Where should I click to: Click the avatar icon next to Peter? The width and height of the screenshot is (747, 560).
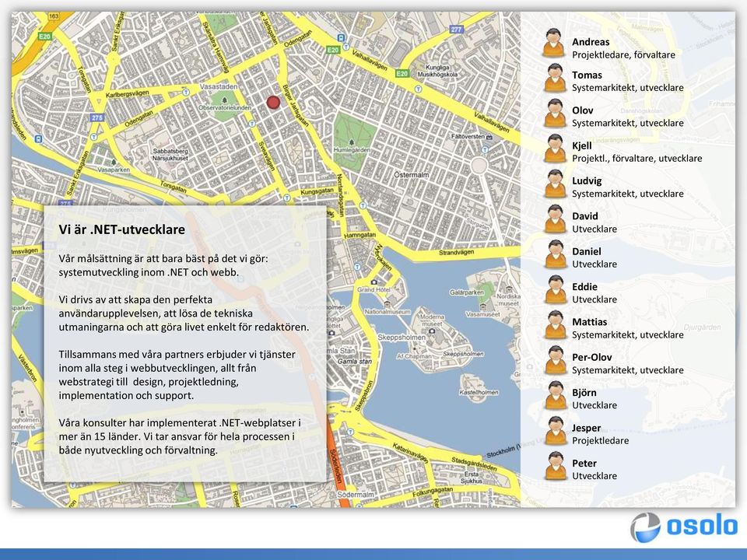coord(555,466)
